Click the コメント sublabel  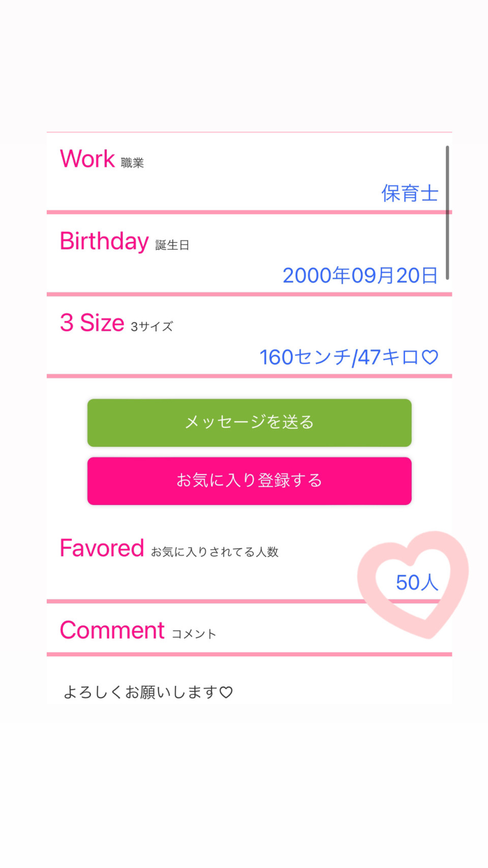point(194,634)
